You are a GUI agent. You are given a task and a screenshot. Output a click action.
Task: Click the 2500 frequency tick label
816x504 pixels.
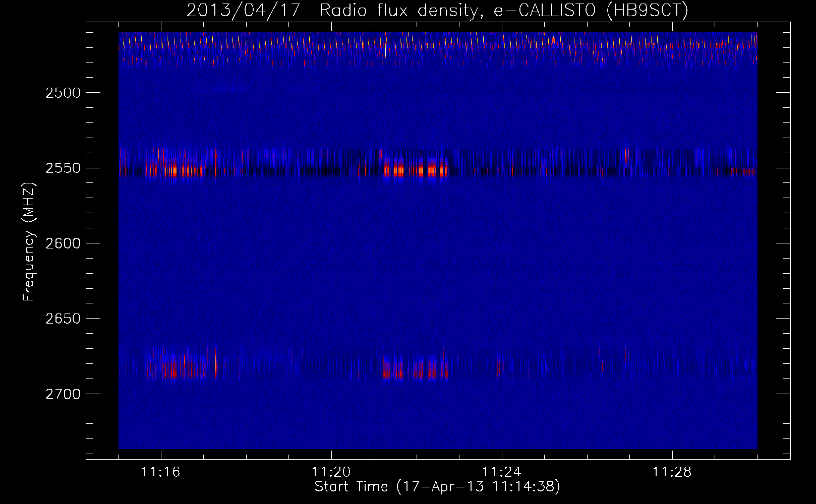pyautogui.click(x=63, y=93)
